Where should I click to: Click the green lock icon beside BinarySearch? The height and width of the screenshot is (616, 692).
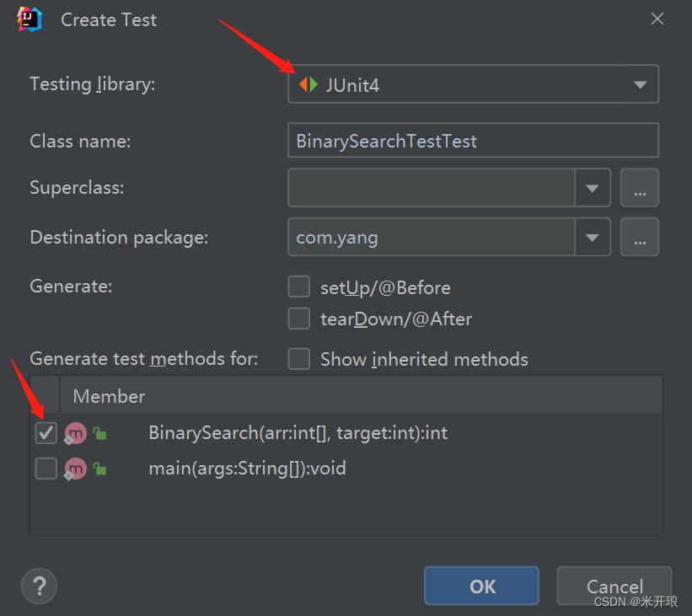click(100, 433)
